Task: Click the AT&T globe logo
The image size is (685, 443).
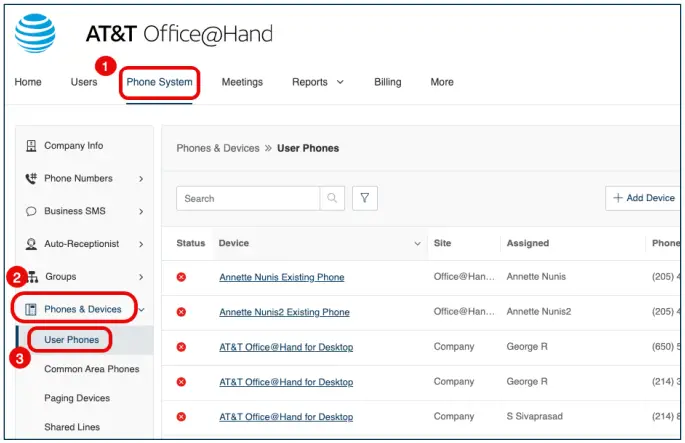Action: pyautogui.click(x=35, y=33)
